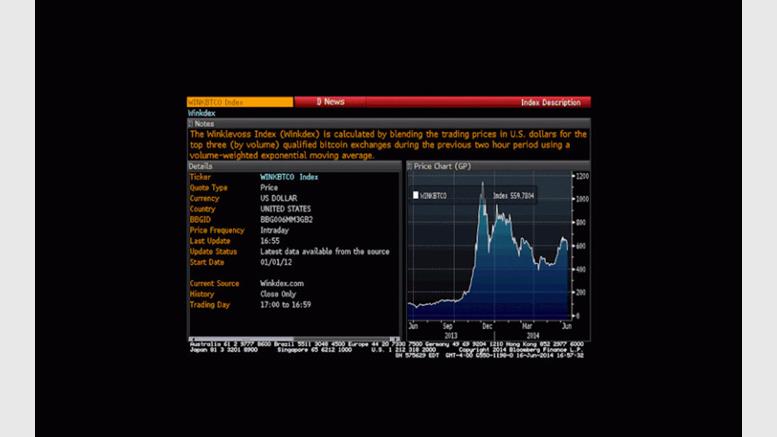Click the Winkdex title text
Screen dimensions: 777x437
coord(201,113)
